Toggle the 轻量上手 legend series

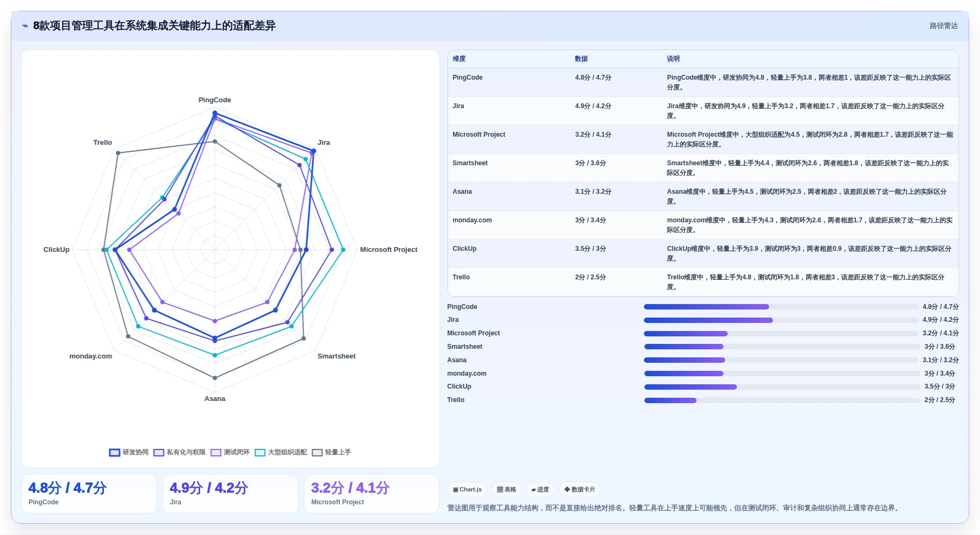tap(331, 453)
